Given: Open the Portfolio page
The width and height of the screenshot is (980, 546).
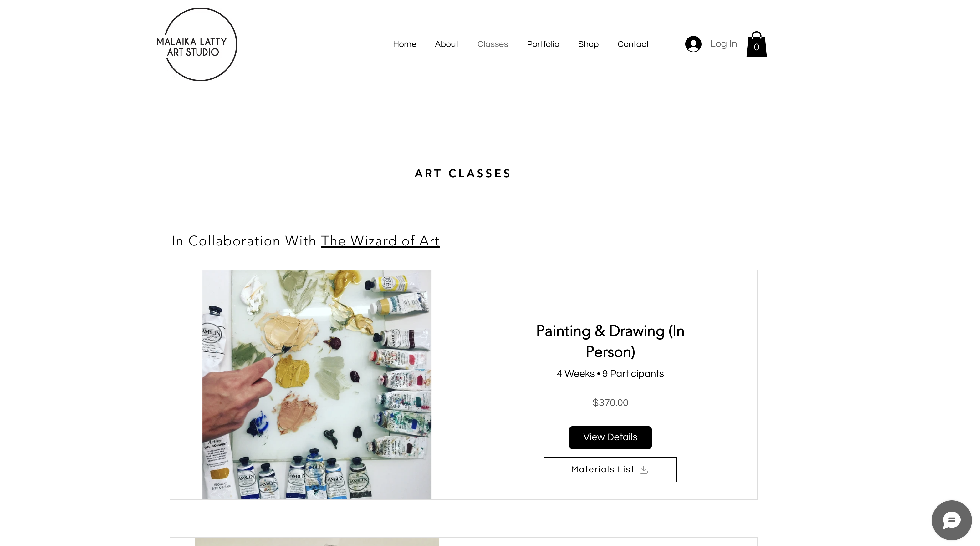Looking at the screenshot, I should (x=543, y=44).
